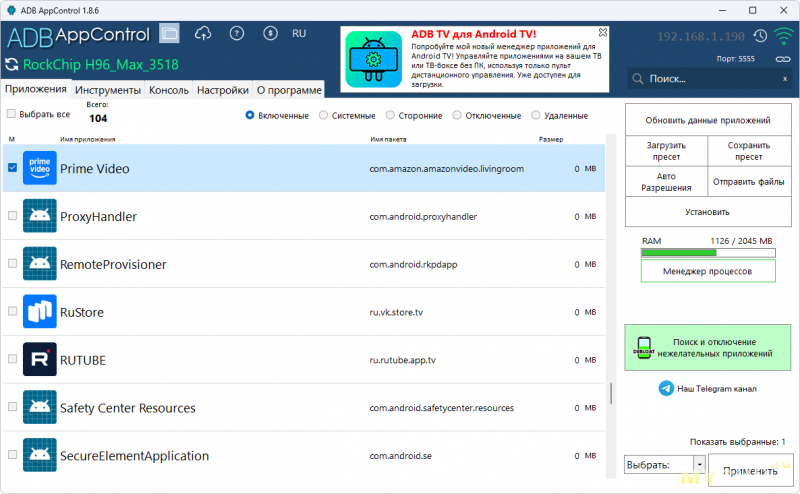Screen dimensions: 800x494
Task: Click the RemoteProvisioner app icon
Action: coord(40,264)
